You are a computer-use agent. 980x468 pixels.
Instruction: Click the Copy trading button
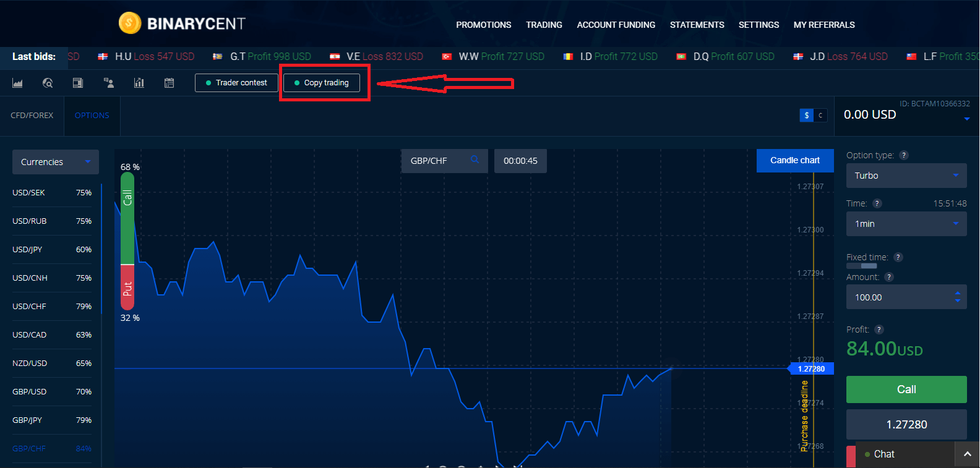(322, 83)
